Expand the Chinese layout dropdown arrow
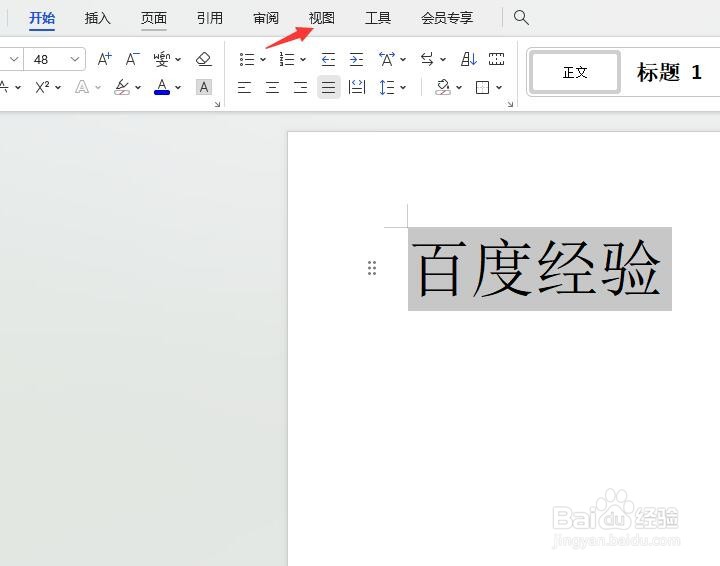The height and width of the screenshot is (566, 720). [x=403, y=59]
